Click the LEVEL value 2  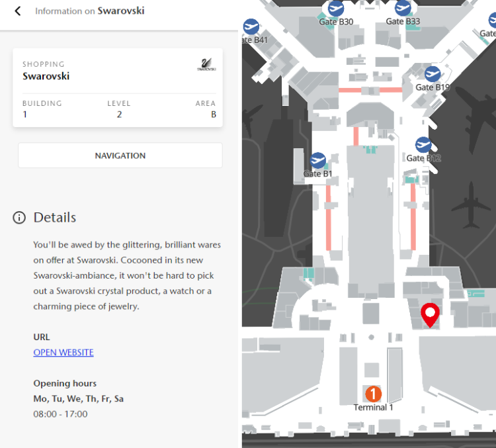click(x=119, y=114)
